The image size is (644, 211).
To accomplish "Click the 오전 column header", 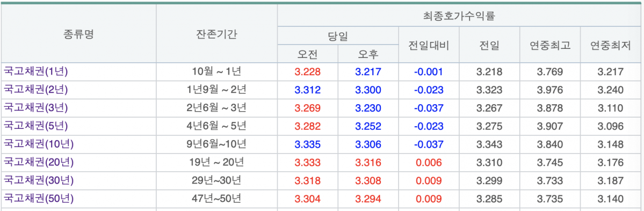I will click(x=308, y=54).
